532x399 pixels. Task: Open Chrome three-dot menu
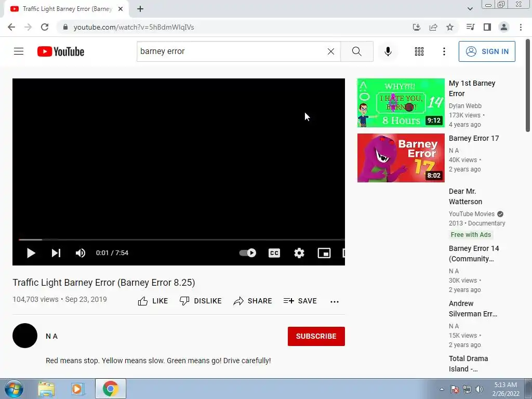coord(521,27)
